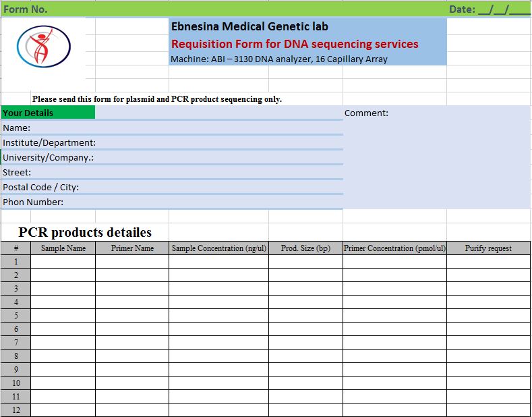Click Prod. Size cell in row 5
Image resolution: width=532 pixels, height=417 pixels.
(305, 316)
